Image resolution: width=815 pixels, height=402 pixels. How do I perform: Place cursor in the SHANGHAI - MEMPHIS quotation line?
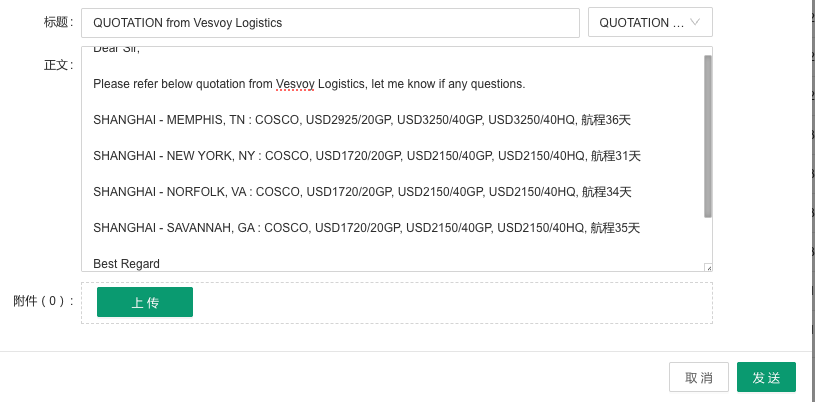(x=360, y=120)
